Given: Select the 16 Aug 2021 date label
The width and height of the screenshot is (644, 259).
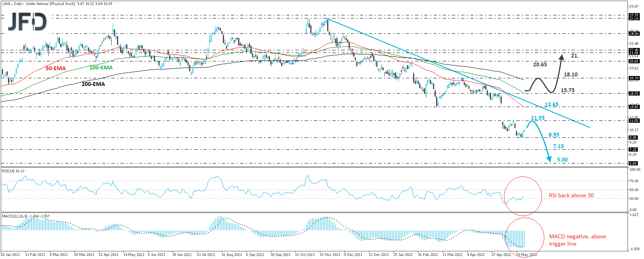Looking at the screenshot, I should pyautogui.click(x=232, y=254).
